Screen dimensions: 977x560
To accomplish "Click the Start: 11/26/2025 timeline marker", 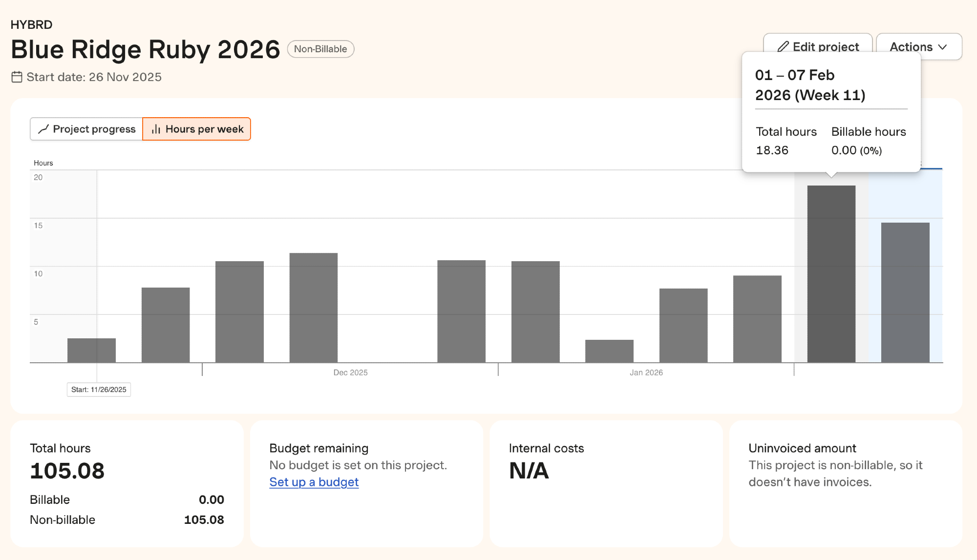I will point(99,390).
